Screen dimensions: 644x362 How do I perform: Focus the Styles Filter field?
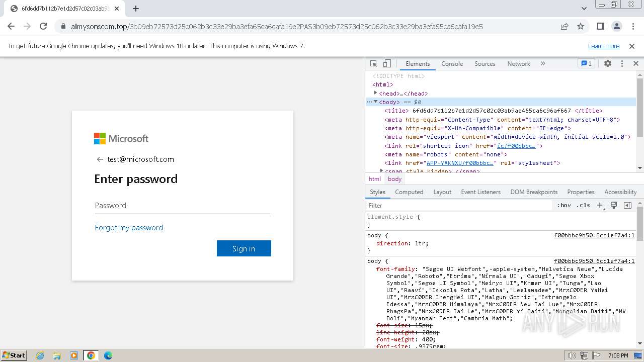pos(459,205)
